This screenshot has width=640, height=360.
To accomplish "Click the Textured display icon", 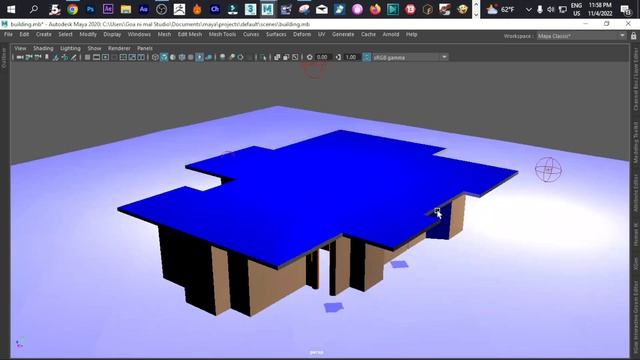I will click(x=191, y=58).
